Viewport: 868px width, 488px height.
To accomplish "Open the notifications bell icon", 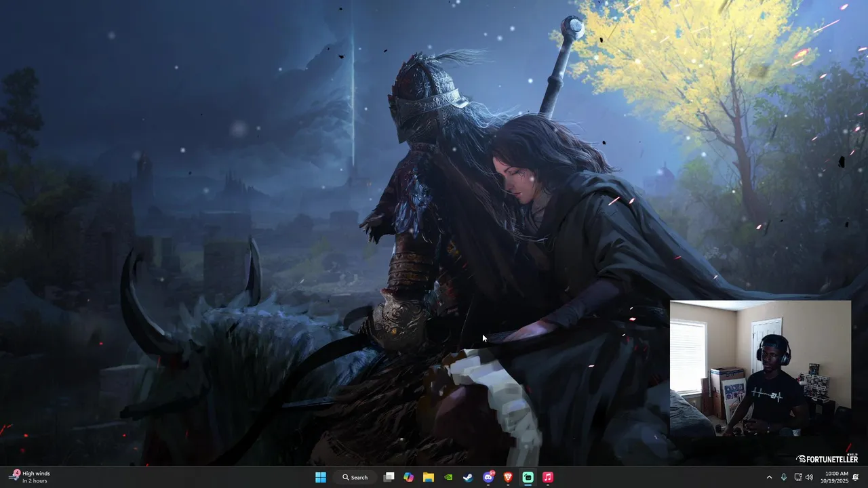I will coord(856,477).
